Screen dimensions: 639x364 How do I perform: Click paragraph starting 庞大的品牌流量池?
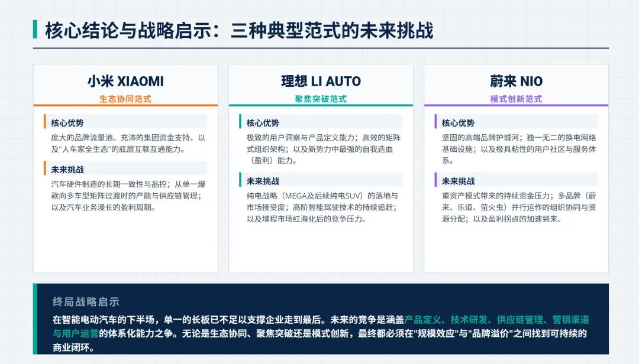point(128,144)
